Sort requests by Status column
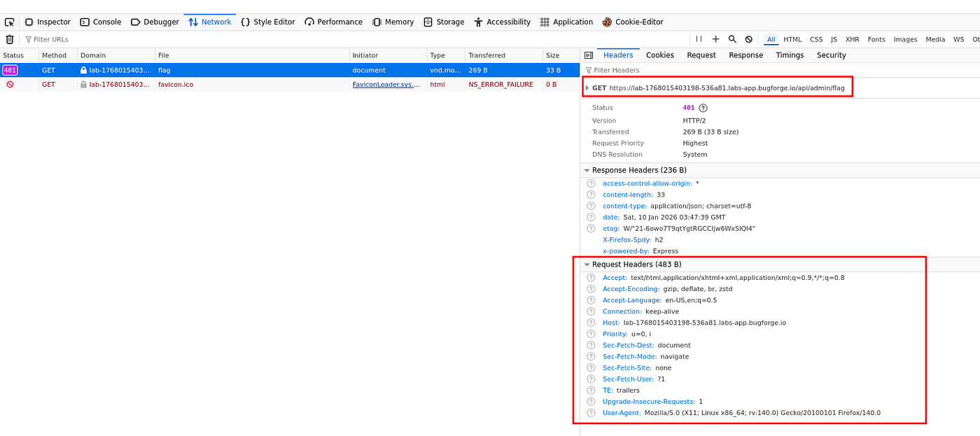Viewport: 980px width, 436px height. (19, 55)
